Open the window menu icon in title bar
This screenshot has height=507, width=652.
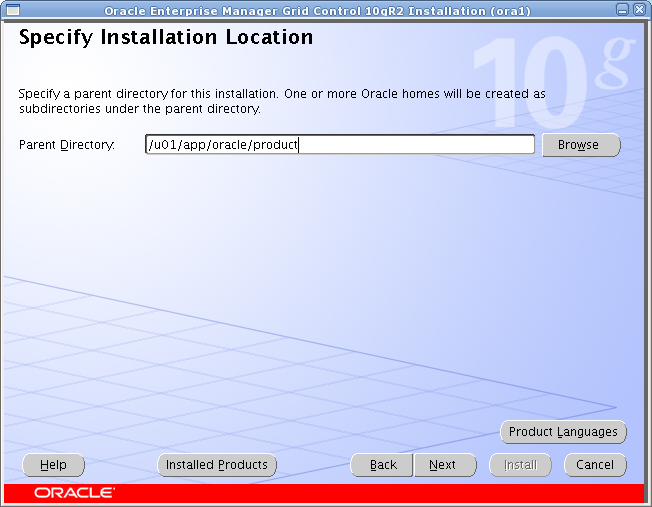[x=13, y=10]
